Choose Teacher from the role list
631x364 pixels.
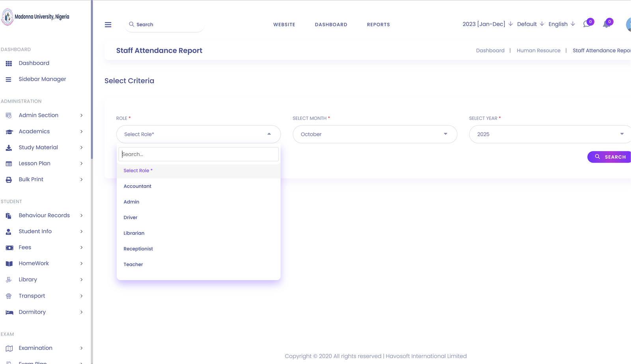point(133,264)
